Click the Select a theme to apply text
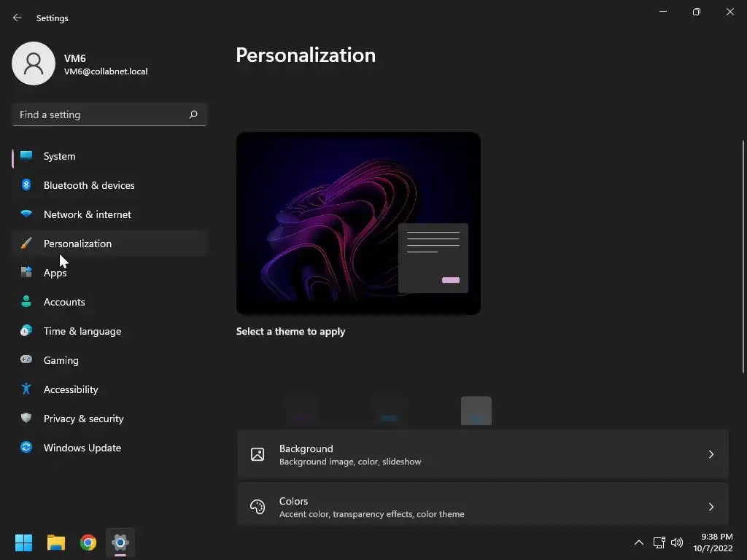Screen dimensions: 747x560 point(290,332)
